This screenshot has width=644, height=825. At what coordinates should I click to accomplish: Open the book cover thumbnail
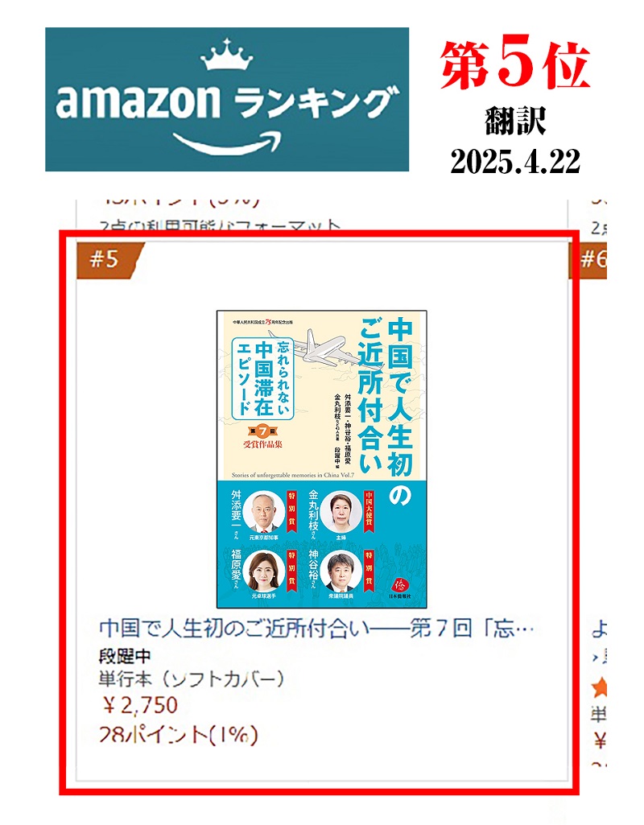coord(321,460)
